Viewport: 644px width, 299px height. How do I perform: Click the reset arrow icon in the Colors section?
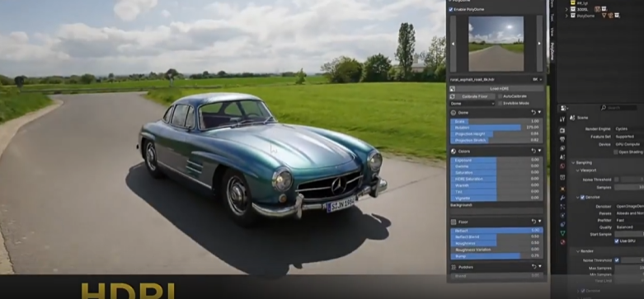point(534,152)
